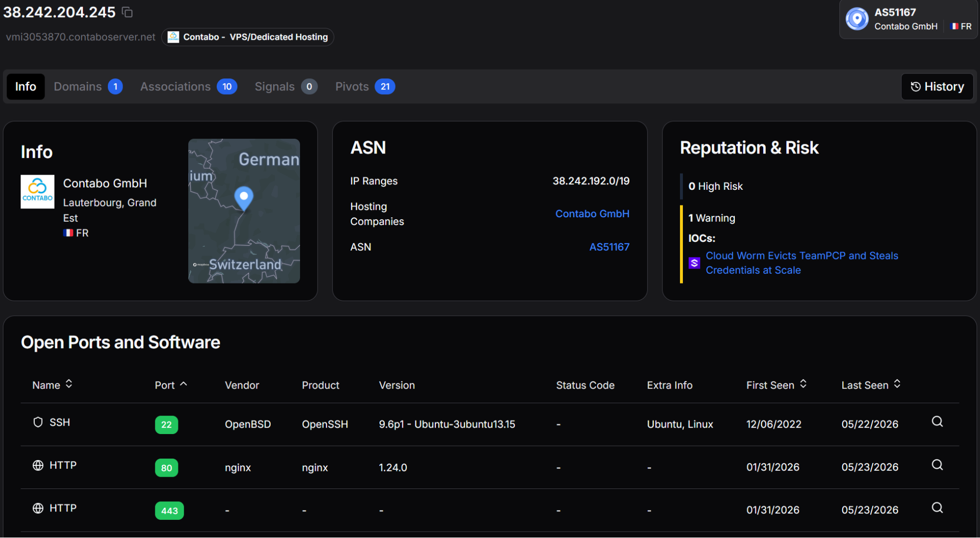Open the Cloud Worm Evicts TeamPCP IOC link
The image size is (980, 538).
pos(802,263)
